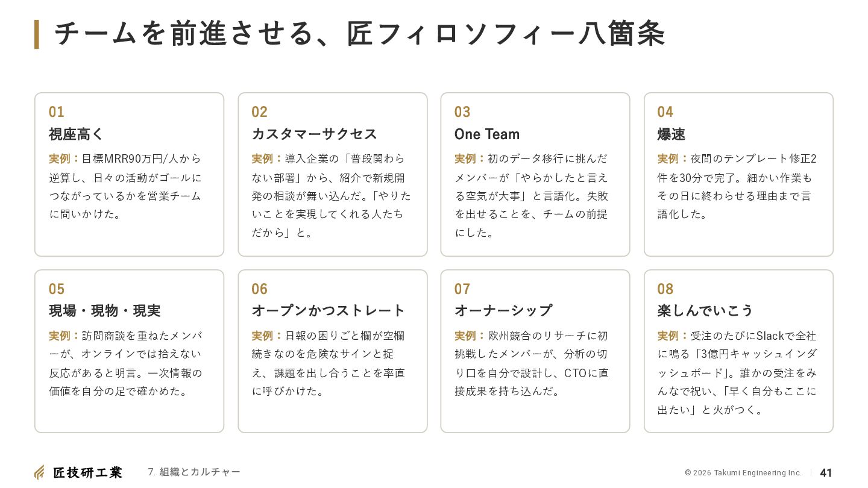868x488 pixels.
Task: Select the MRR90万円 example text in card 01
Action: 125,186
